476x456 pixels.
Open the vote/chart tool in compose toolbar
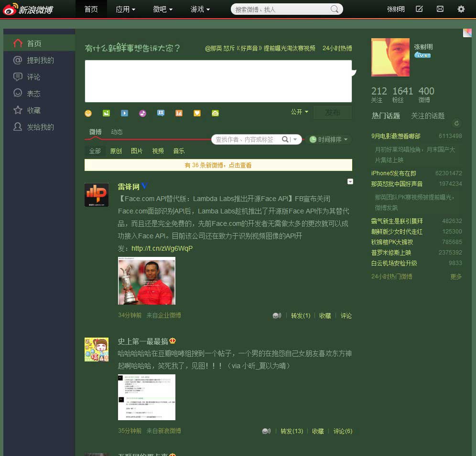(x=179, y=113)
